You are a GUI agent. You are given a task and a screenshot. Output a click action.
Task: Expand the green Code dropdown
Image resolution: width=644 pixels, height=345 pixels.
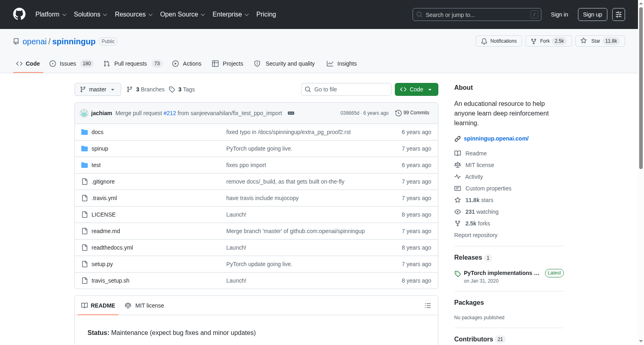tap(417, 89)
